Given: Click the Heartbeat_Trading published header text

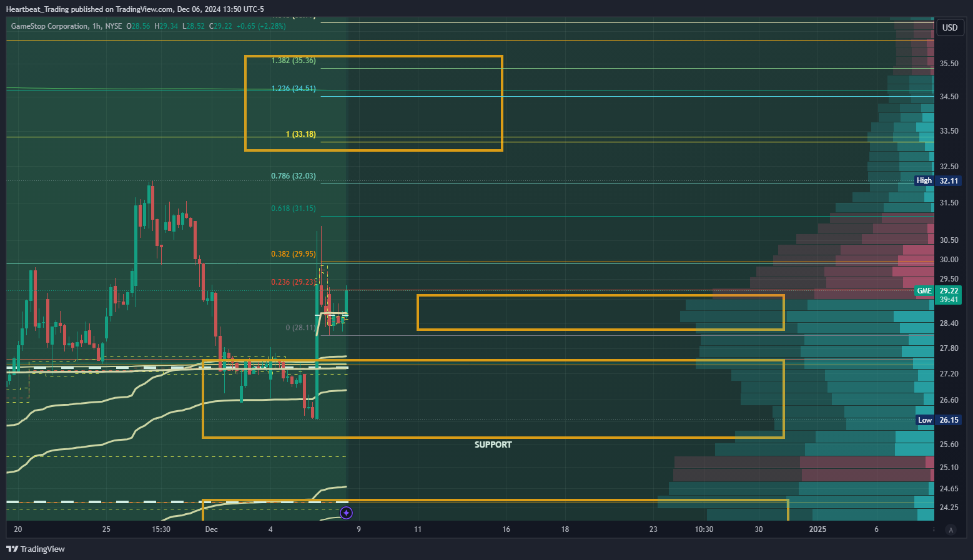Looking at the screenshot, I should click(135, 9).
